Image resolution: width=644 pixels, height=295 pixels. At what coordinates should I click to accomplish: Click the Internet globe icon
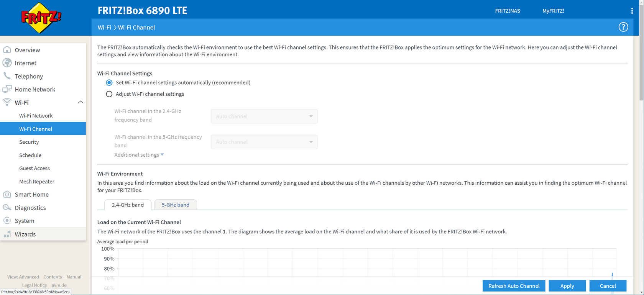tap(7, 63)
